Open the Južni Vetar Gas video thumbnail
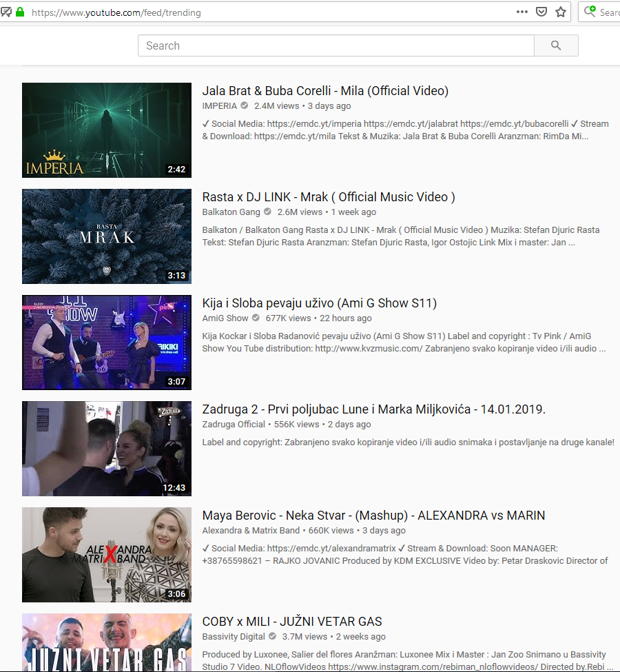 coord(107,643)
